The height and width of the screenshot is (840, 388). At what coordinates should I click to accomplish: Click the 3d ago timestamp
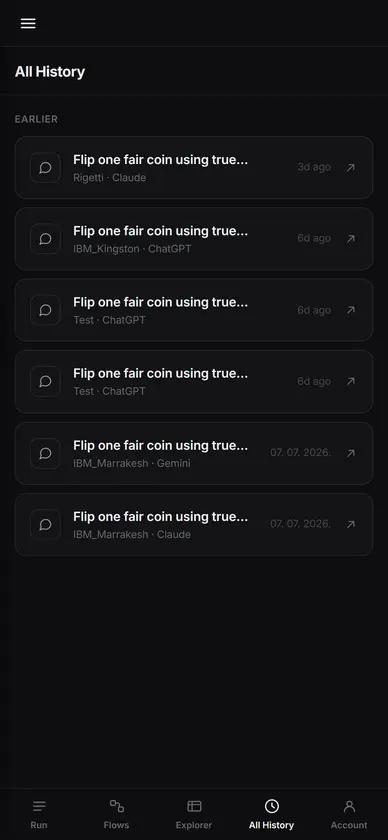(x=314, y=167)
